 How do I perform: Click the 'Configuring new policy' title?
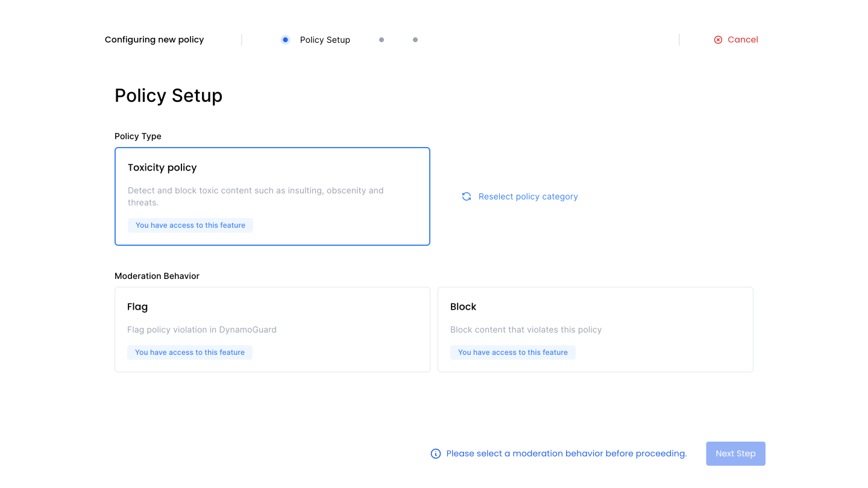(x=154, y=40)
